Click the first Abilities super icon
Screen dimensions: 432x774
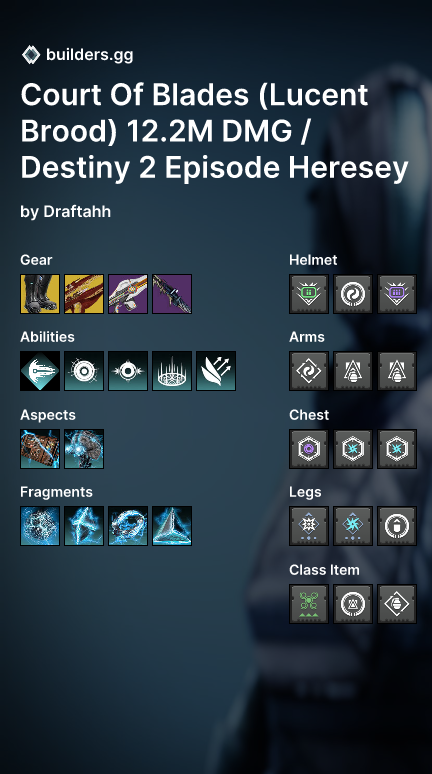click(40, 371)
